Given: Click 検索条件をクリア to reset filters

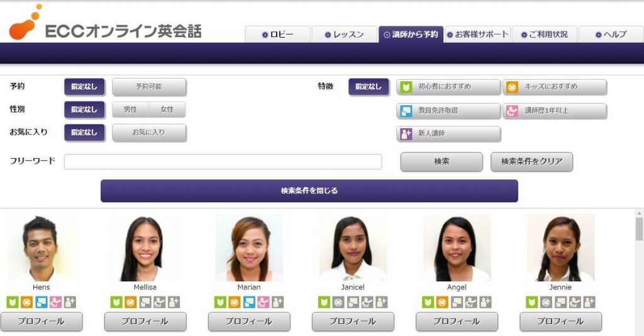Looking at the screenshot, I should (x=531, y=161).
